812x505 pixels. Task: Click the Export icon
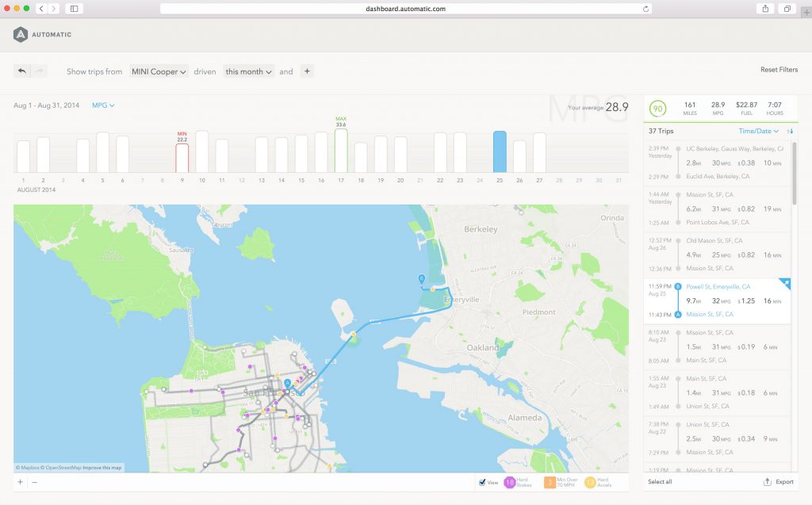click(767, 482)
